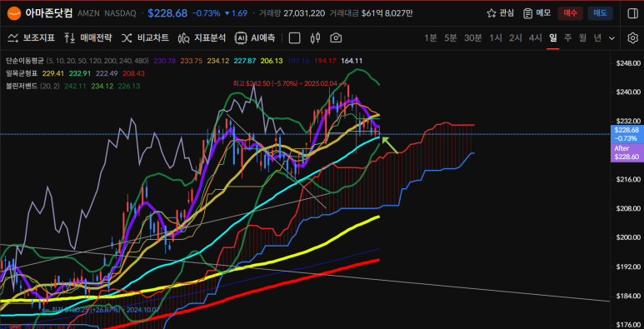Select the 일 daily timeframe

coord(553,38)
